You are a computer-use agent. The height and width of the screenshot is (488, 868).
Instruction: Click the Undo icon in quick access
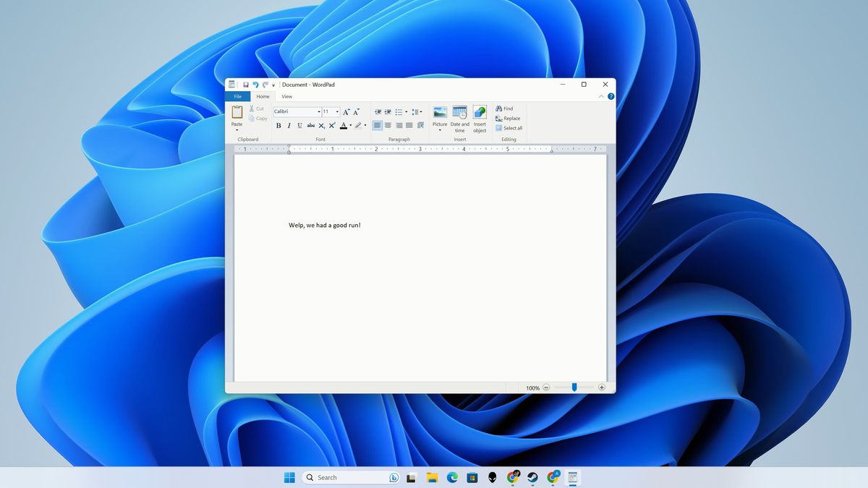click(256, 84)
